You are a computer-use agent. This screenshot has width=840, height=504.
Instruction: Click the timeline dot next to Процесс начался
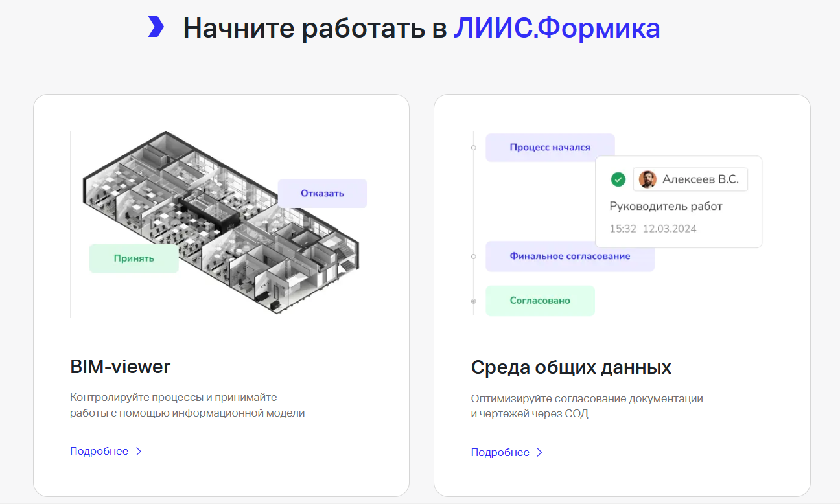473,148
